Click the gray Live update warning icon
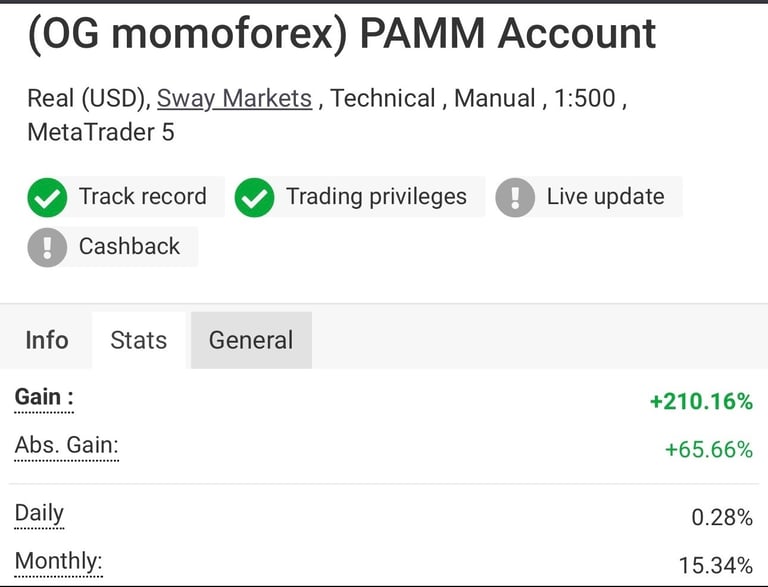This screenshot has width=768, height=587. pos(515,197)
